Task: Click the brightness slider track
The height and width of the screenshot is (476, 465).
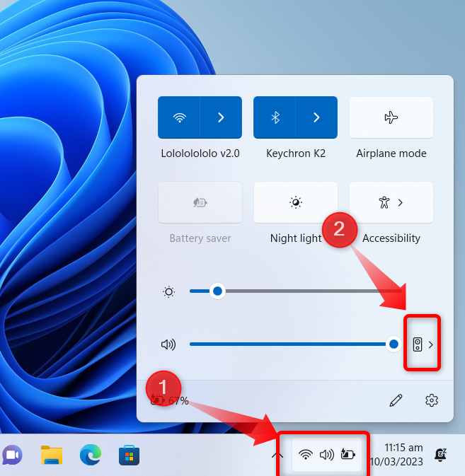Action: tap(296, 291)
